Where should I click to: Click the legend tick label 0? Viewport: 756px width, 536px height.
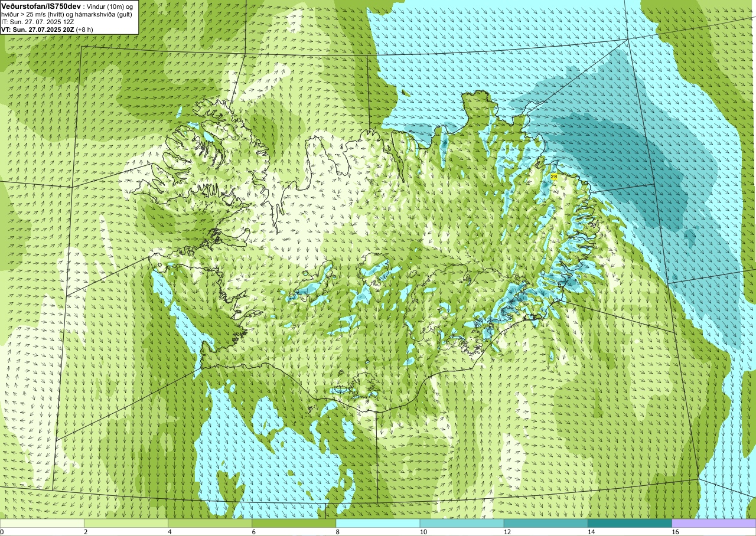[2, 532]
